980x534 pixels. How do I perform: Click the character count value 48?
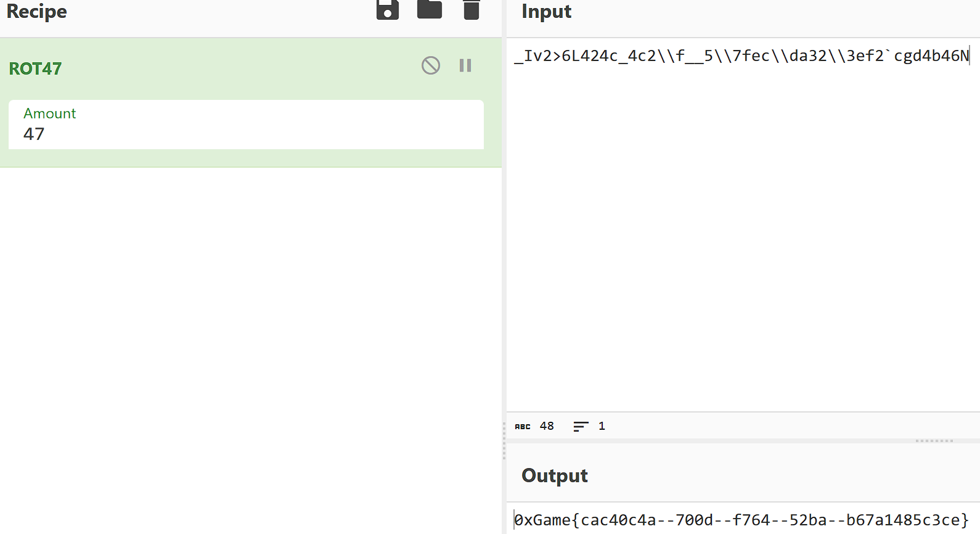pos(547,426)
